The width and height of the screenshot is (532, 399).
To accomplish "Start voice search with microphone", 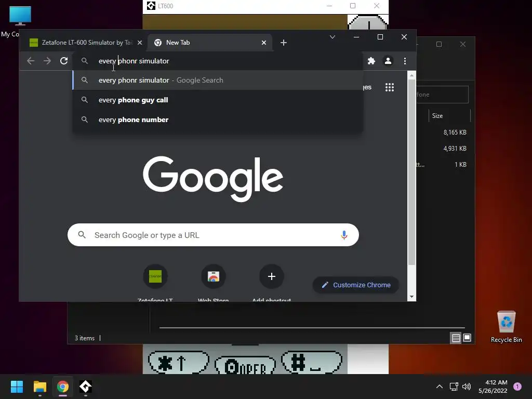I will (344, 235).
